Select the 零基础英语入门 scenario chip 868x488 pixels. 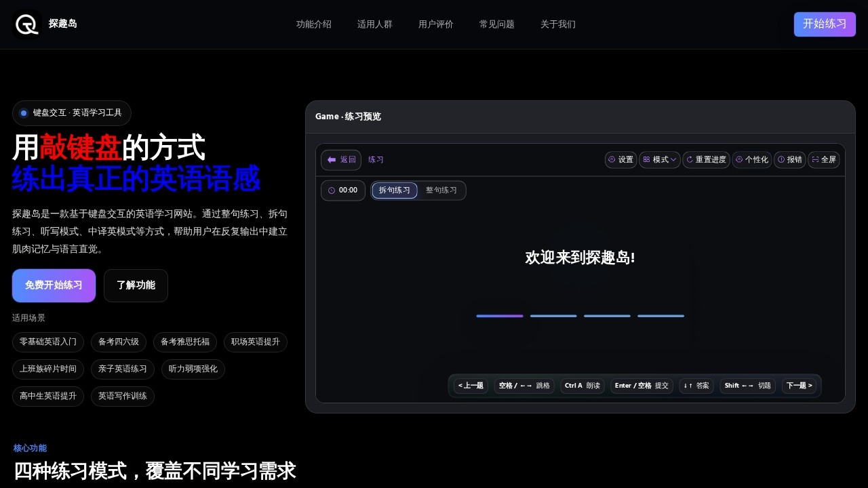(x=48, y=342)
